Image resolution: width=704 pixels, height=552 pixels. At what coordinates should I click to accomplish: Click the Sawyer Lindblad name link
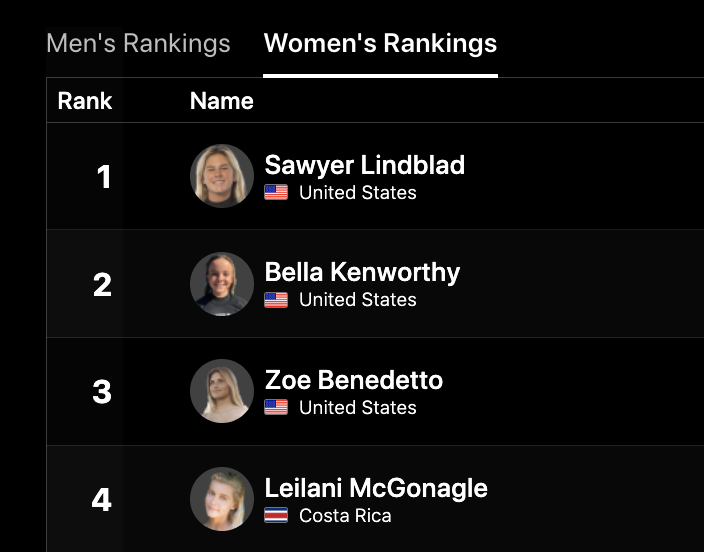[x=364, y=165]
